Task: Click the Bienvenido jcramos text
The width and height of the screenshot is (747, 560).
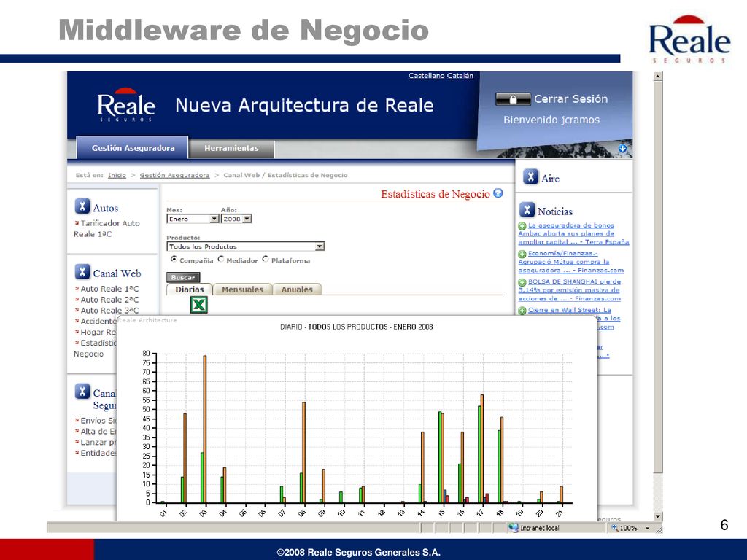Action: [x=551, y=120]
